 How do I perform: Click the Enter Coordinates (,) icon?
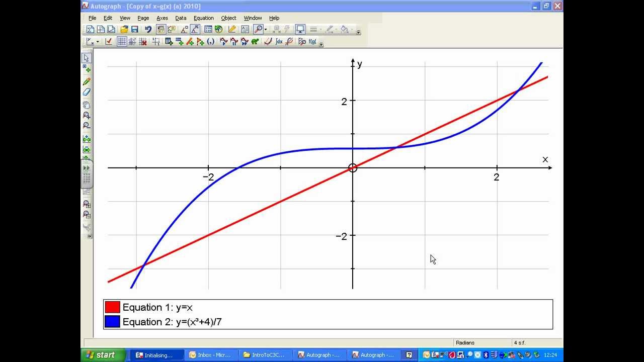[x=210, y=42]
